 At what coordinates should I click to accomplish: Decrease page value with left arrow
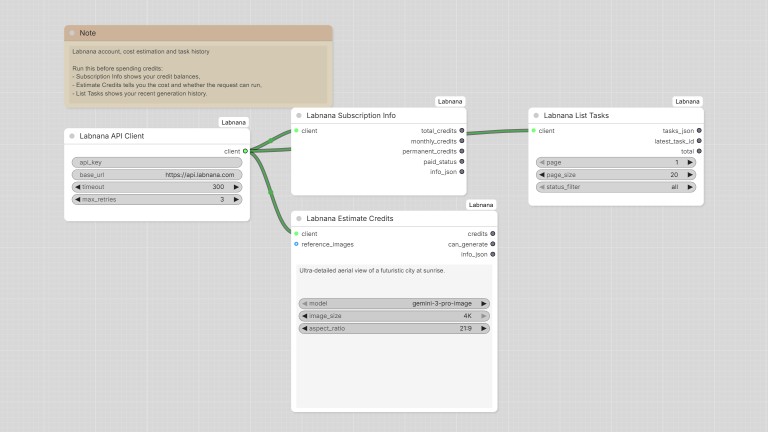pyautogui.click(x=542, y=162)
